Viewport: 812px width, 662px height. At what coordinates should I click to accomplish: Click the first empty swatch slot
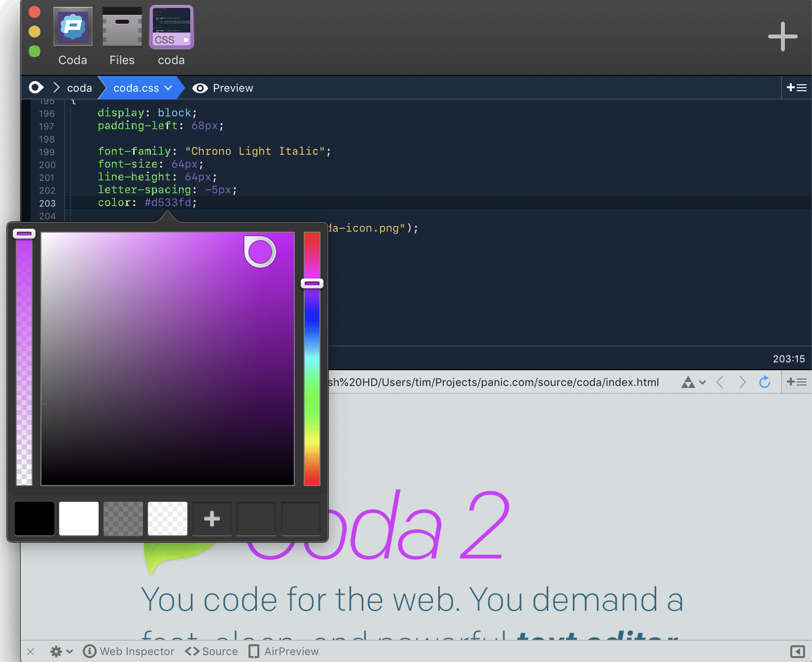click(256, 519)
